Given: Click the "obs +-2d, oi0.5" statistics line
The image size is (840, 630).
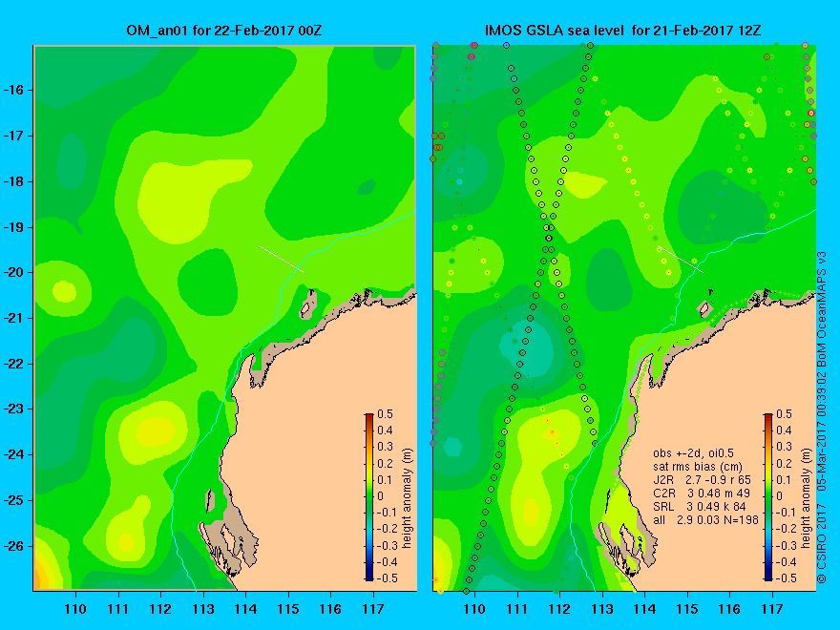Looking at the screenshot, I should (x=693, y=453).
